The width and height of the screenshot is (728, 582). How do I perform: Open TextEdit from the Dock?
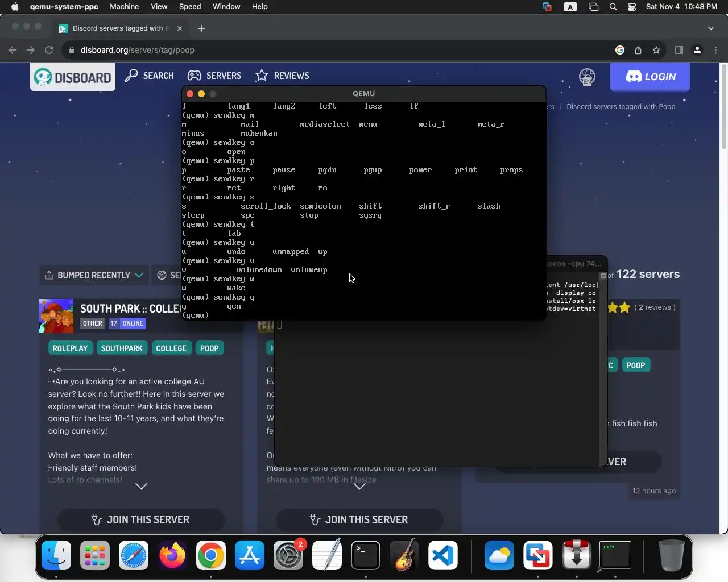(327, 555)
